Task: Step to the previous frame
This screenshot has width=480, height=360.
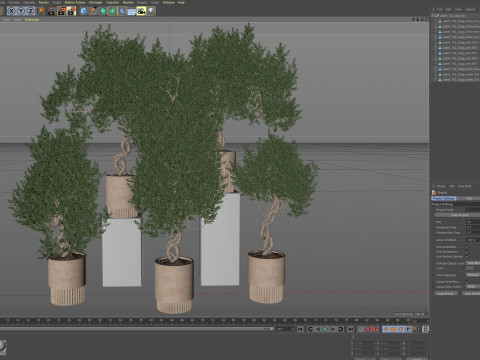Action: pos(318,329)
